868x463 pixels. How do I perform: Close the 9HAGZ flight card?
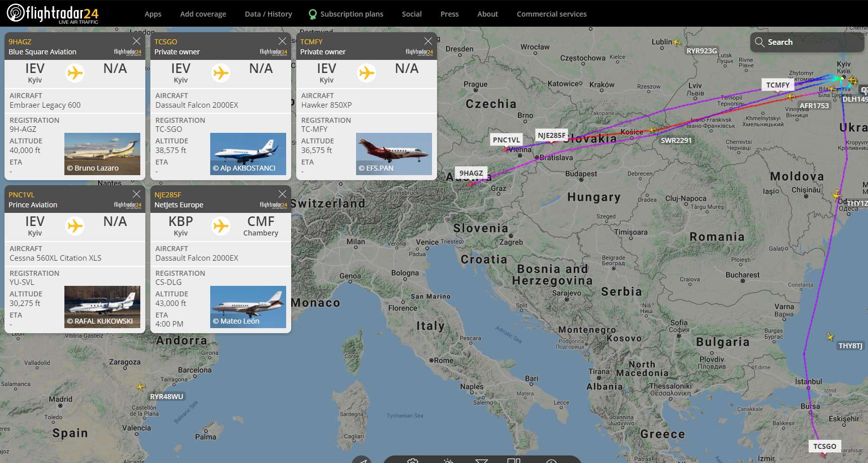[x=136, y=41]
